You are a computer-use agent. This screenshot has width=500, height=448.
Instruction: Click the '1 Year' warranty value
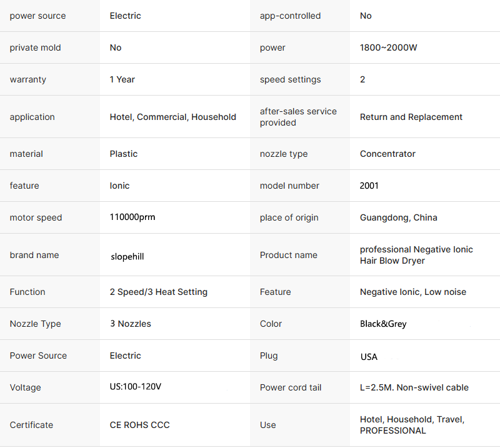pyautogui.click(x=122, y=79)
